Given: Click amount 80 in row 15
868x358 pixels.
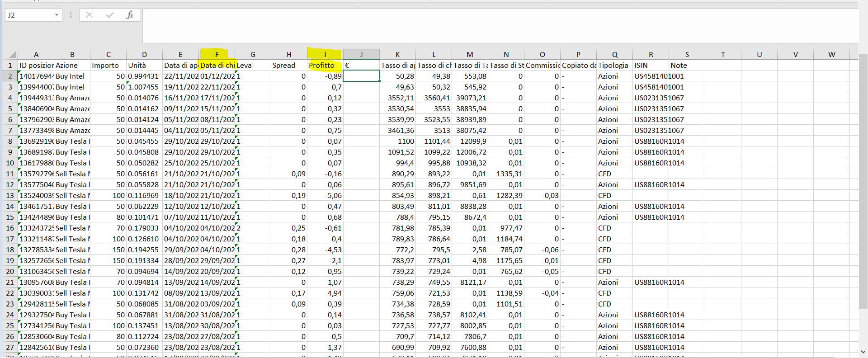Looking at the screenshot, I should tap(108, 217).
